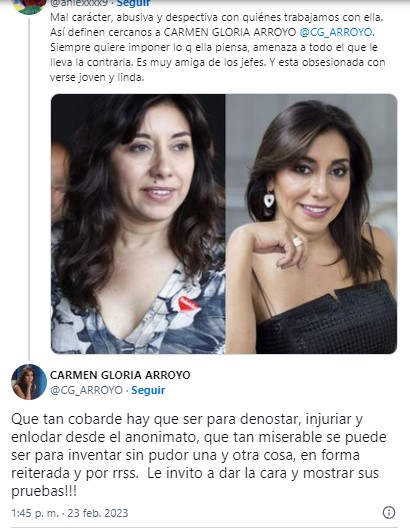
Task: Click the 1:45 p. m. timestamp
Action: click(34, 513)
